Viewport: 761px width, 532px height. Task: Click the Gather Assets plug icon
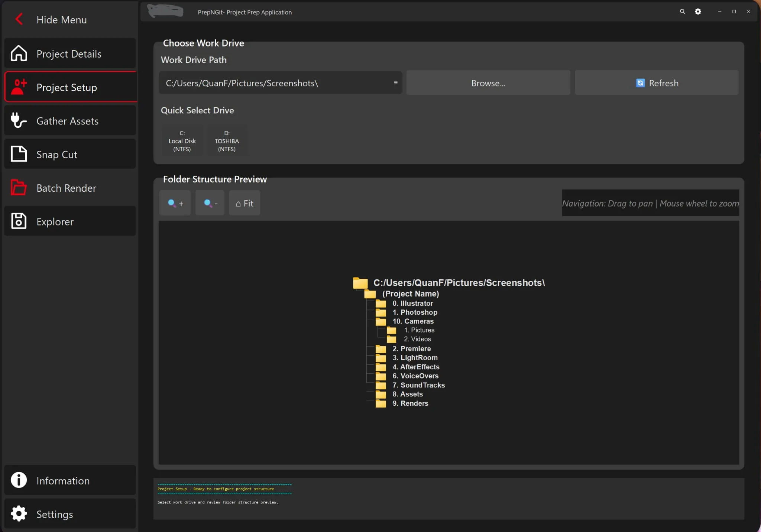19,120
